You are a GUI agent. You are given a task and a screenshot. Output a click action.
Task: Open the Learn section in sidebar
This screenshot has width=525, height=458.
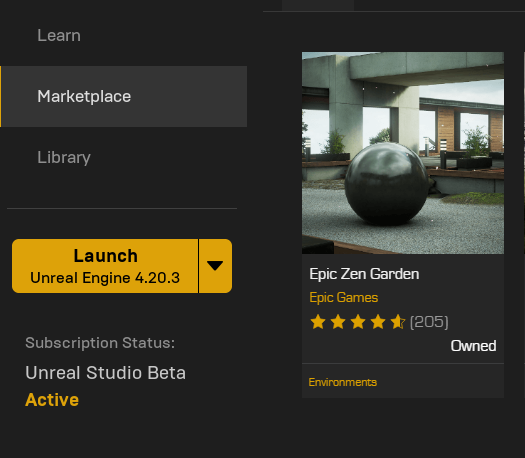[x=59, y=35]
